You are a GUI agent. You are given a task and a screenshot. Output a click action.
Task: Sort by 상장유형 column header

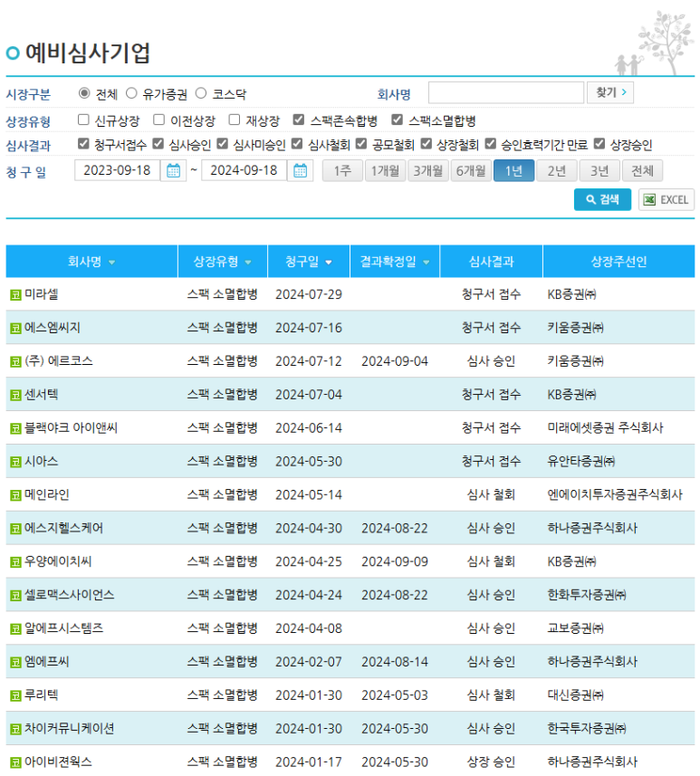tap(223, 262)
